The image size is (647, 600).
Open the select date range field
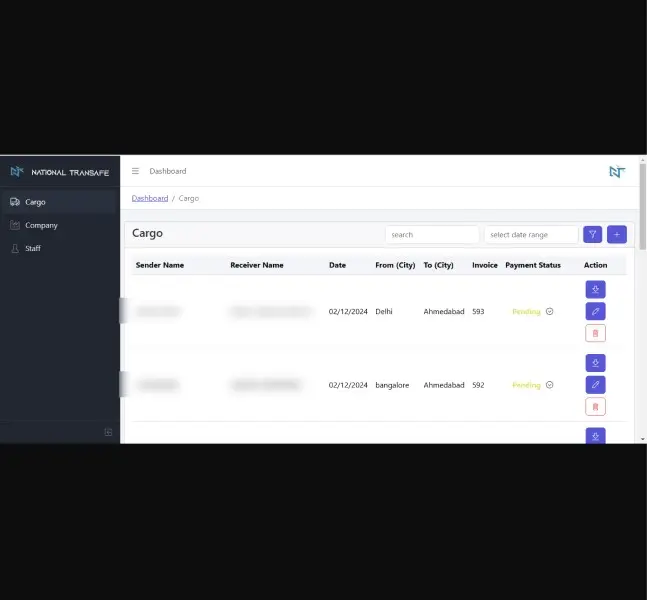point(531,234)
